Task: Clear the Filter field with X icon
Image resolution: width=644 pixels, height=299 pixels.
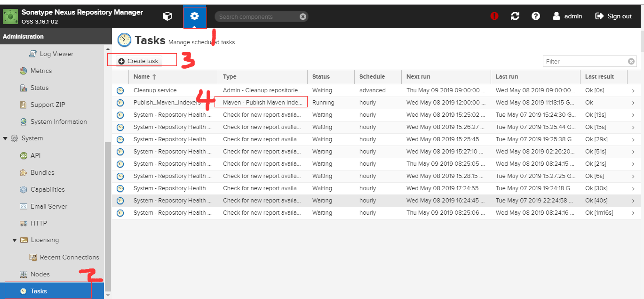Action: point(631,61)
